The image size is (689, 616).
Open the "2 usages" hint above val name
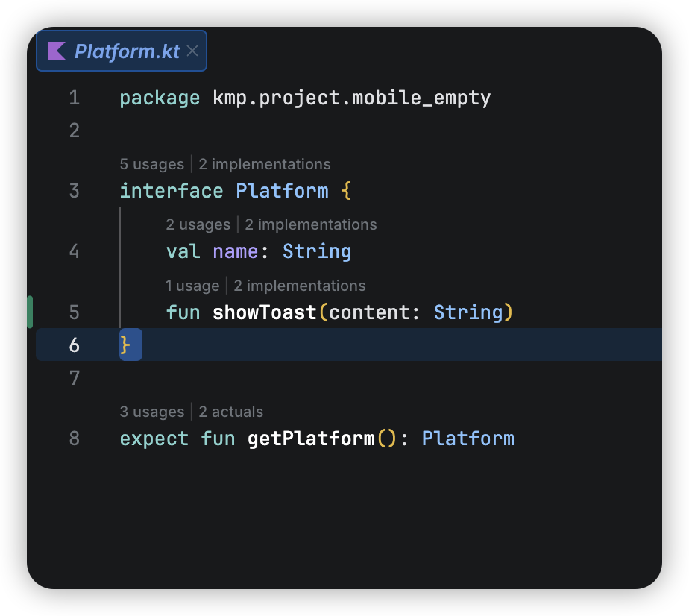click(x=198, y=224)
